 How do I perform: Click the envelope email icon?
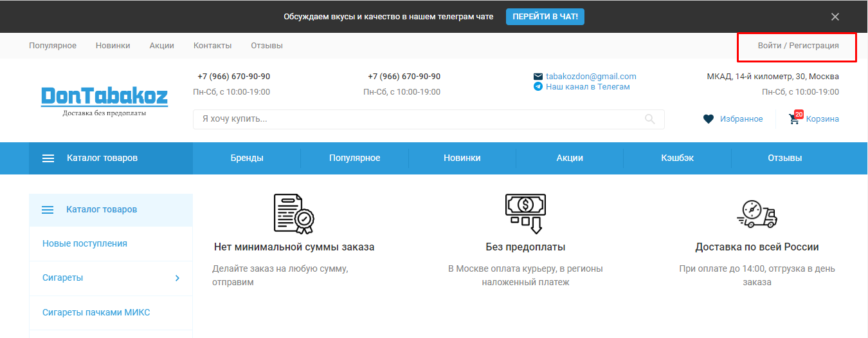(538, 77)
